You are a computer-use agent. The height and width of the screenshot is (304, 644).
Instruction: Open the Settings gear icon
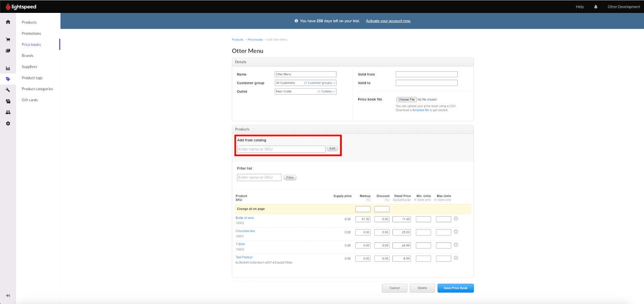8,124
